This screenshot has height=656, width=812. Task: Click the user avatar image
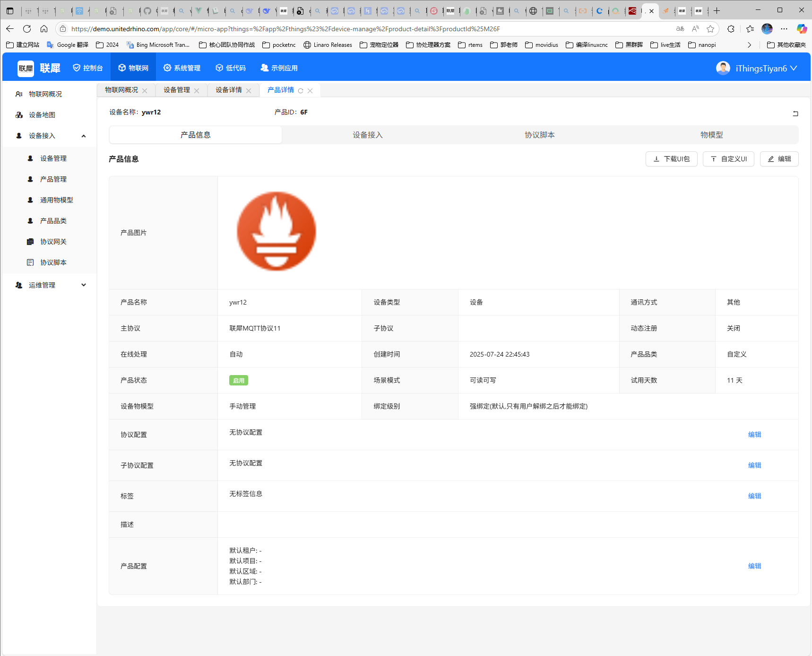723,68
